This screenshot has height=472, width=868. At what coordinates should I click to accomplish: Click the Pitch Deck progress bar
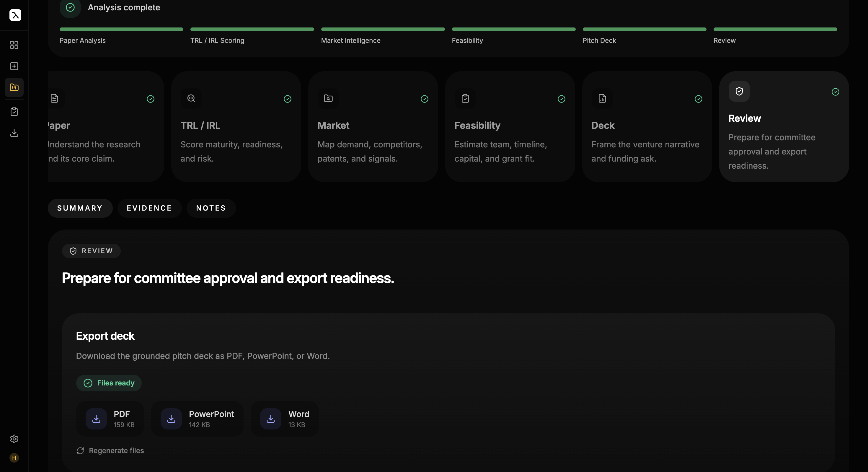pyautogui.click(x=645, y=29)
